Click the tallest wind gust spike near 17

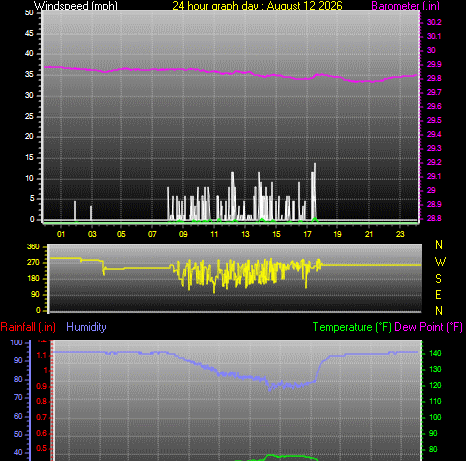point(315,191)
